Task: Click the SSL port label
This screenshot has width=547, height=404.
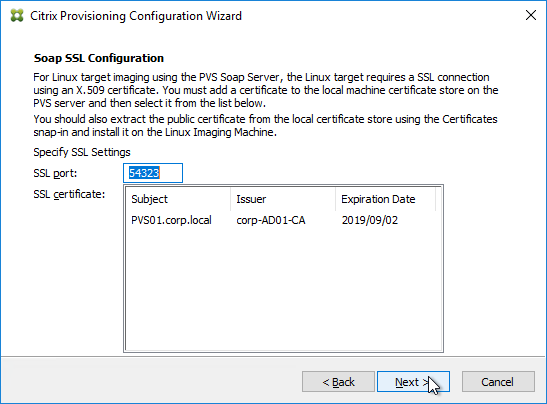Action: click(x=55, y=173)
